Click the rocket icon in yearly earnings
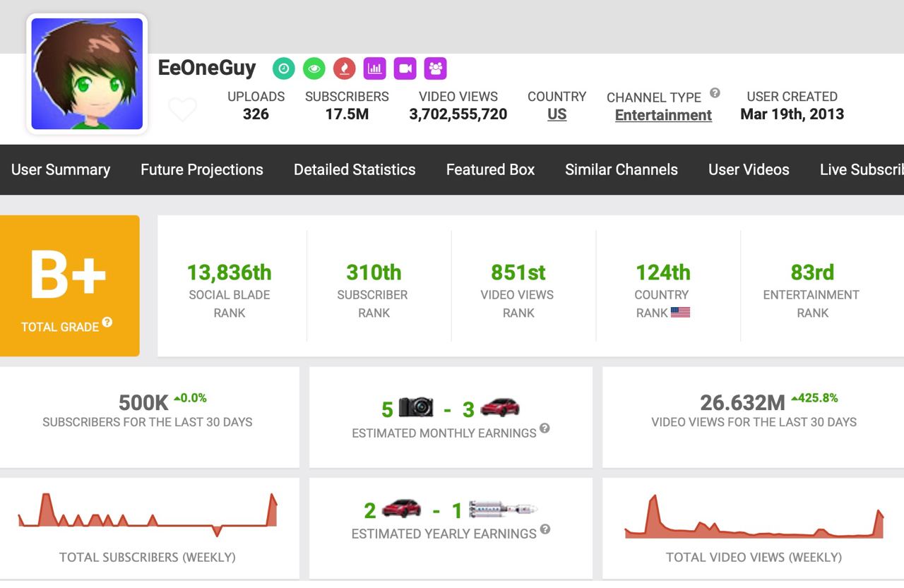This screenshot has width=904, height=588. click(503, 508)
